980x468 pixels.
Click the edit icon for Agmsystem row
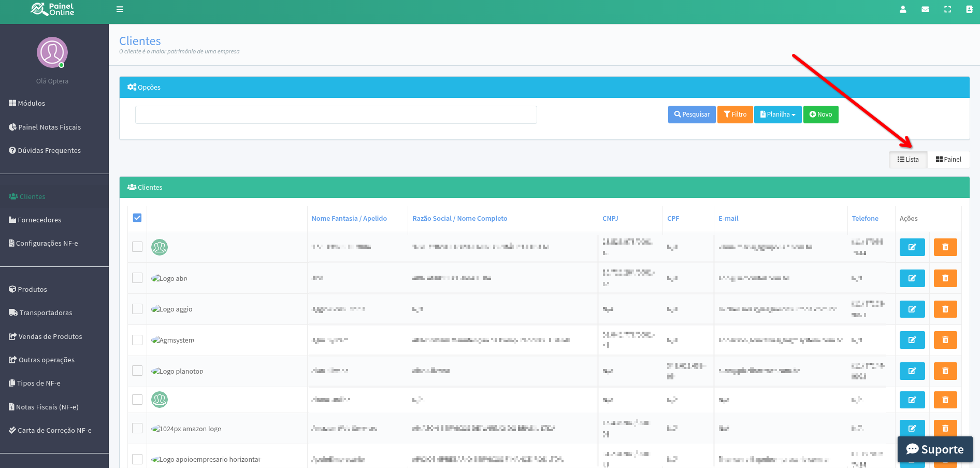(912, 340)
